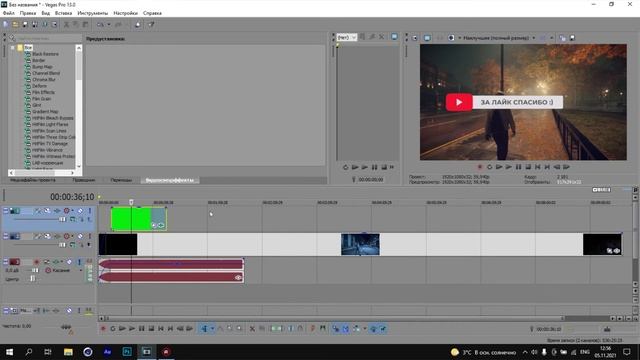The width and height of the screenshot is (640, 360).
Task: Solo the first video track
Action: [89, 211]
